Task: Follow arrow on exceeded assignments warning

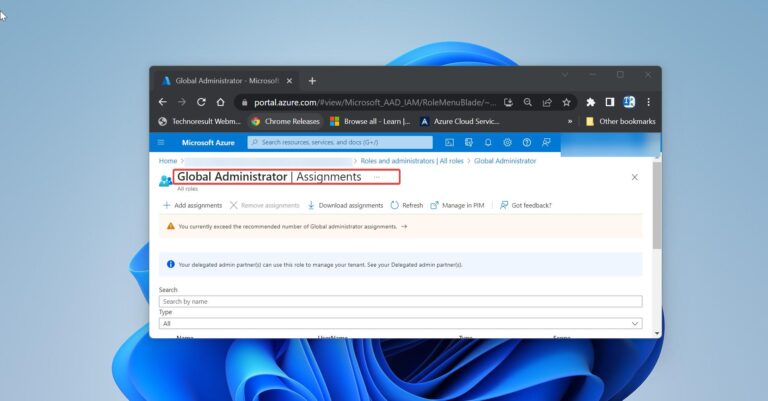Action: tap(404, 227)
